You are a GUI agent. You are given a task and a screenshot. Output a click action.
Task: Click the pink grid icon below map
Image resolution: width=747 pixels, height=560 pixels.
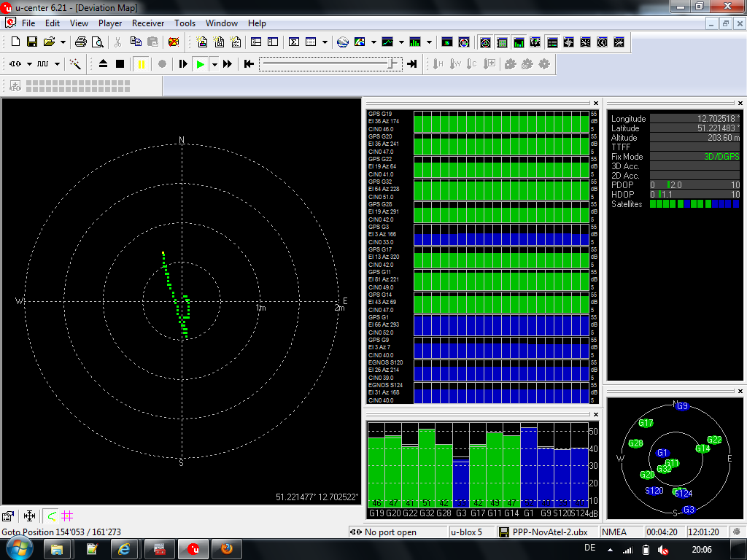click(67, 516)
